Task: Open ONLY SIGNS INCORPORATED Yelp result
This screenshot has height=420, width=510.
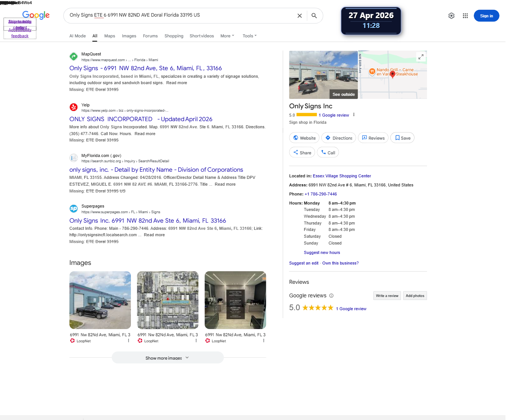Action: pyautogui.click(x=141, y=119)
